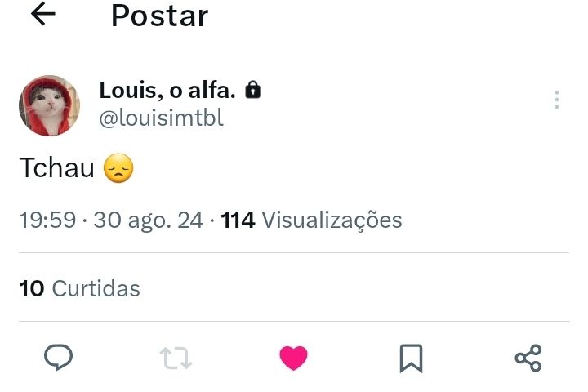Unlike the post with the pink heart
This screenshot has height=392, width=588.
click(294, 358)
